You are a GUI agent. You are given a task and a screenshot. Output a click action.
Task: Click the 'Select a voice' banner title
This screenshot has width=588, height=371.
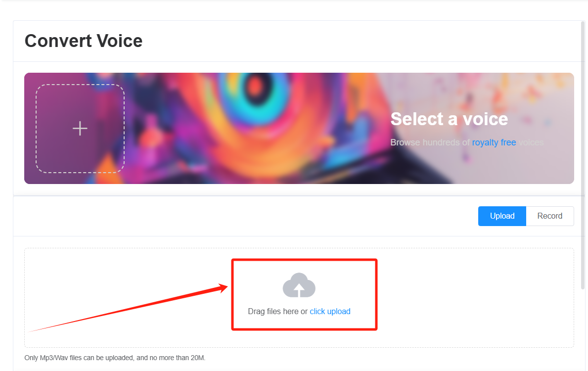pos(449,119)
